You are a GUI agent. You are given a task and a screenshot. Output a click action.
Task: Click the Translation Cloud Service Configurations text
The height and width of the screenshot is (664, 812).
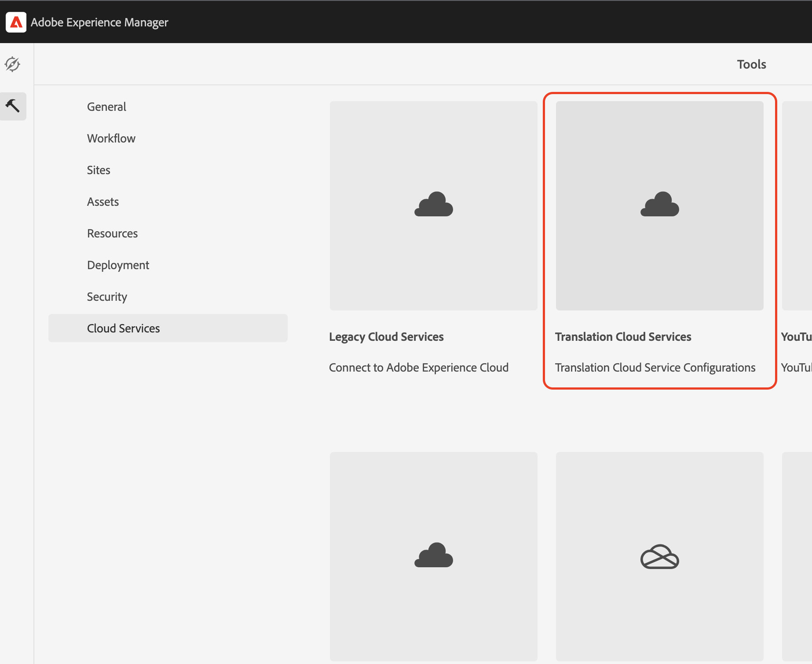pos(655,368)
